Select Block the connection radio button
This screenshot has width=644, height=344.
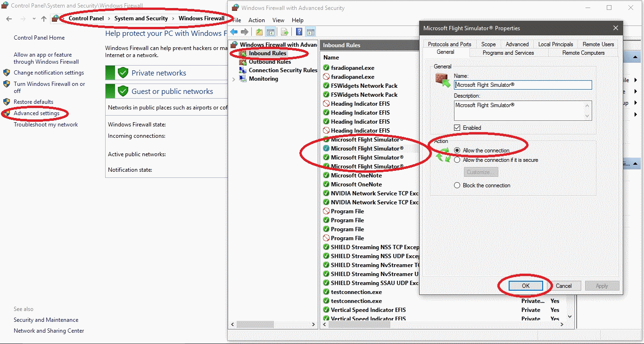(457, 185)
